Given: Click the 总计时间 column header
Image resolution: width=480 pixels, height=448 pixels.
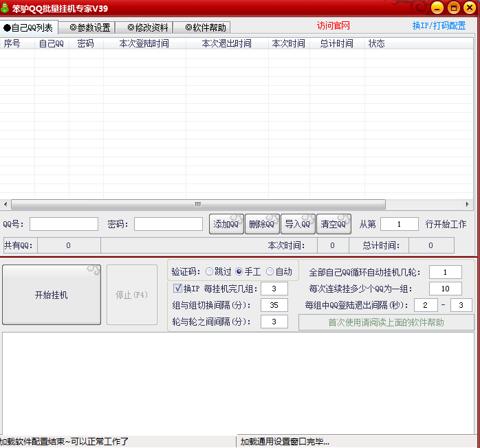Looking at the screenshot, I should click(x=337, y=43).
